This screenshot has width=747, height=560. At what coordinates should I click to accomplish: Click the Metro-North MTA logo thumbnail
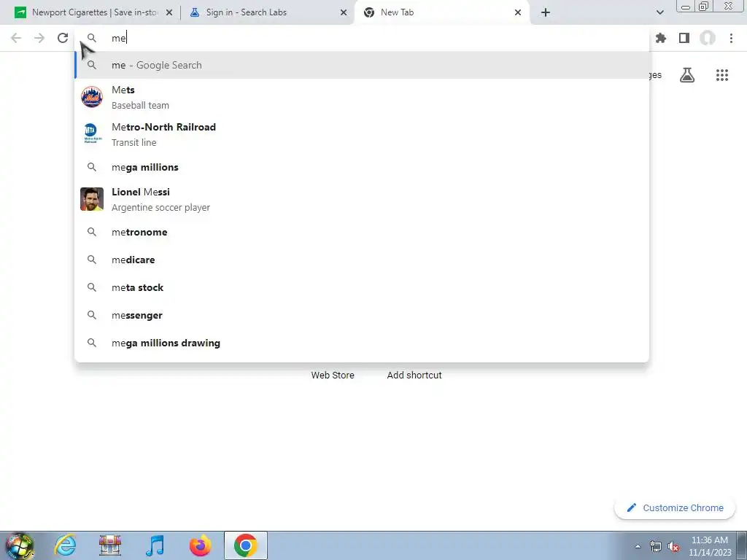point(91,133)
